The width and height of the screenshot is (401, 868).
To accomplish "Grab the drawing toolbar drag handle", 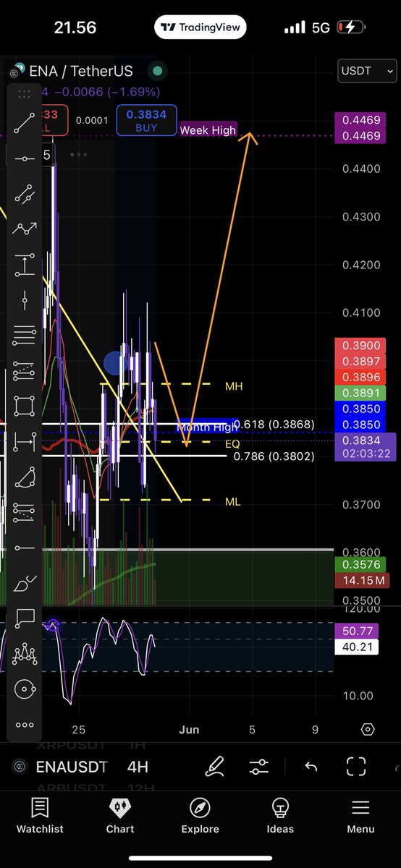I will click(x=25, y=93).
